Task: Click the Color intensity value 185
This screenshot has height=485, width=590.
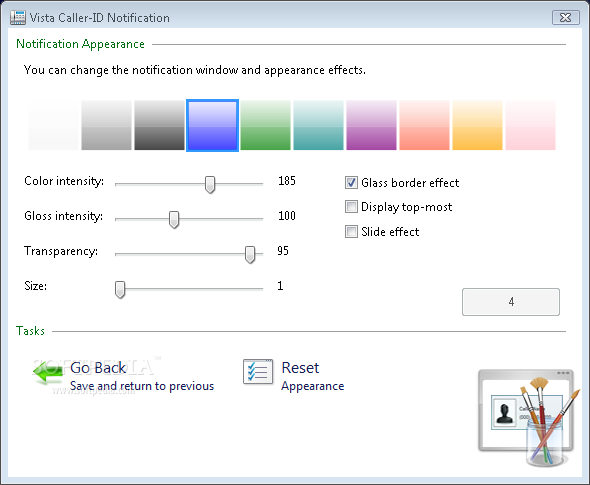Action: (287, 181)
